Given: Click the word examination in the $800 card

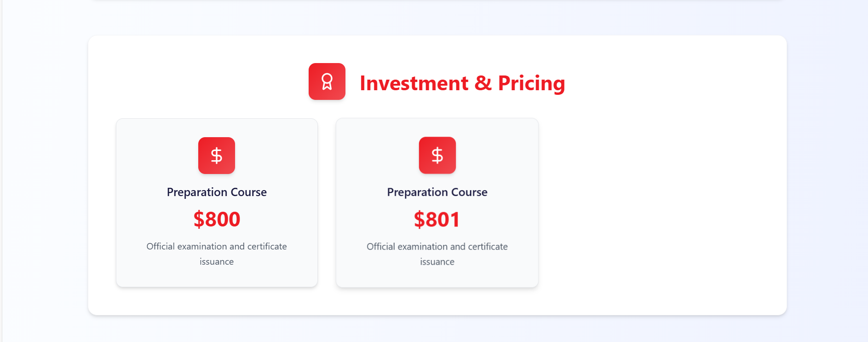Looking at the screenshot, I should coord(202,246).
